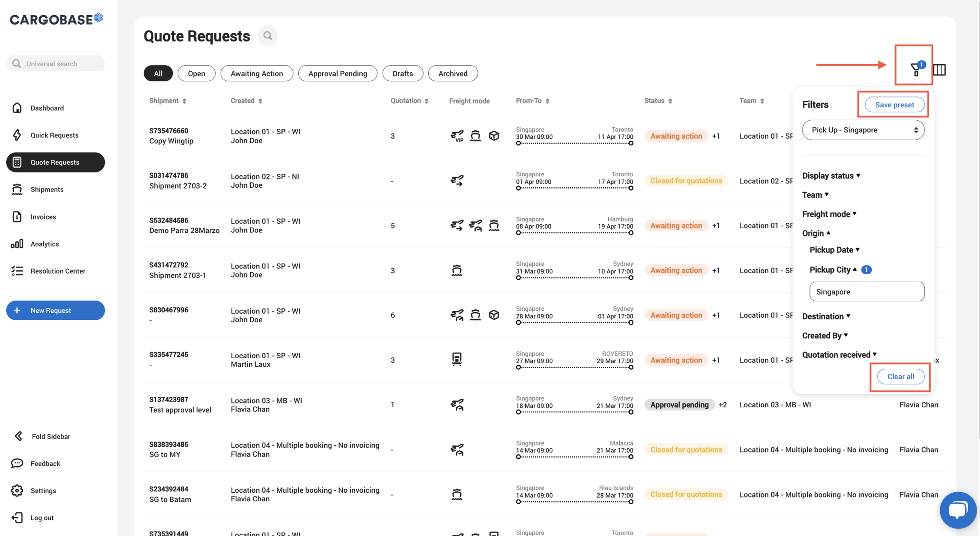Click the Universal search field

point(56,63)
